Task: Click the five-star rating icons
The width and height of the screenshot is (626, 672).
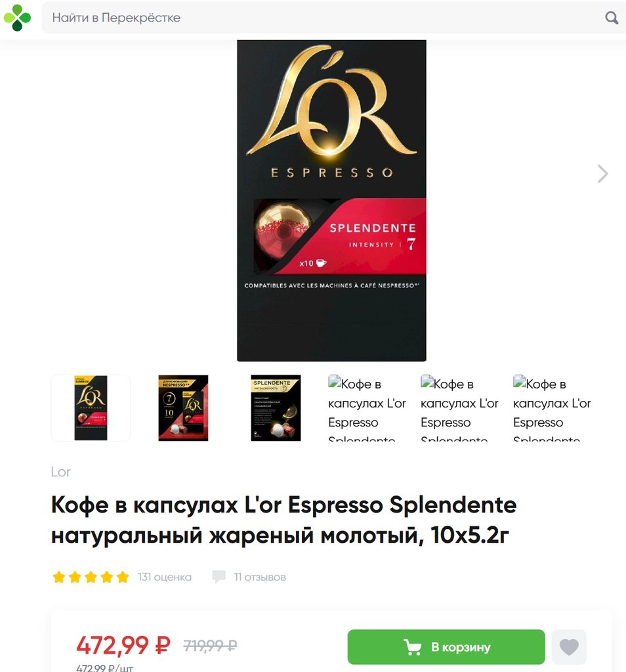Action: (91, 577)
